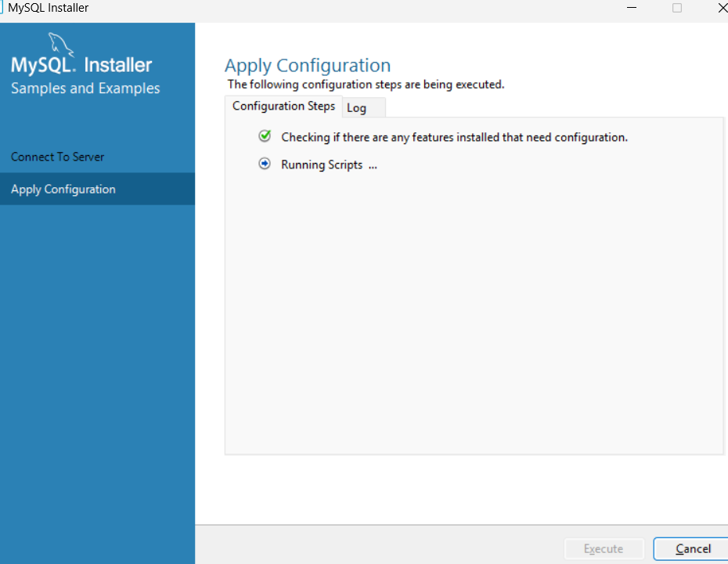Click the MySQL Installer logo text

[81, 65]
